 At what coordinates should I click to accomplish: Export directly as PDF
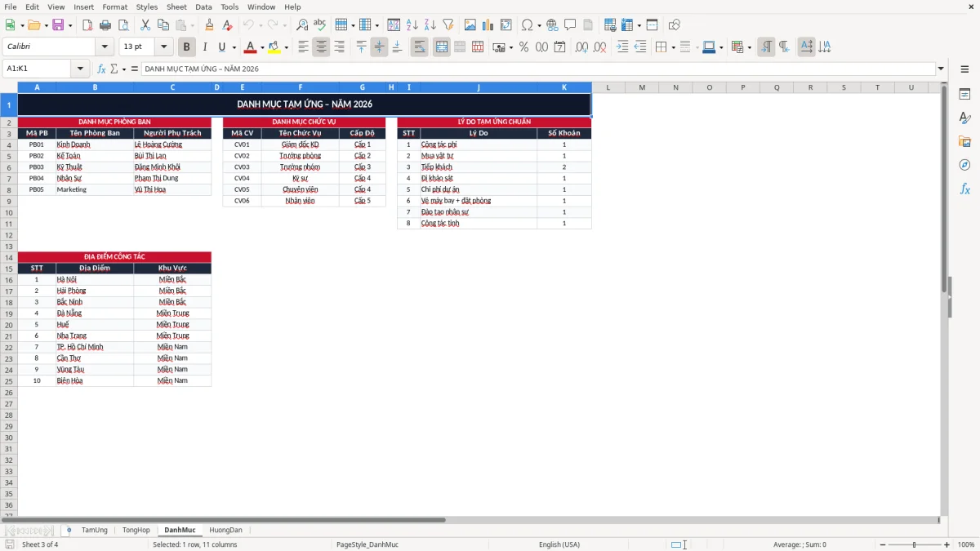87,25
